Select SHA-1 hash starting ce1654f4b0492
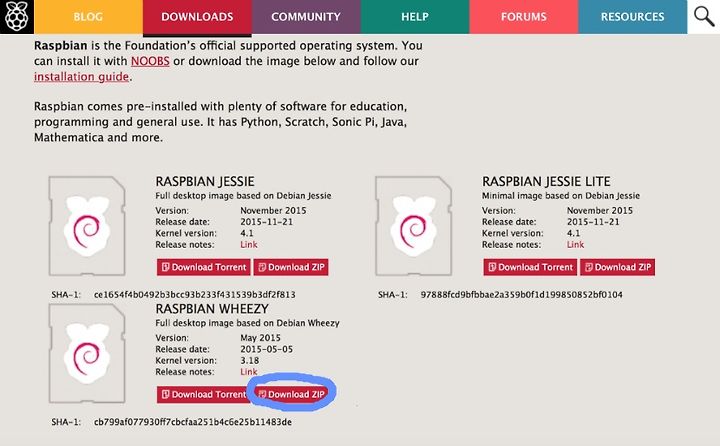This screenshot has height=446, width=720. click(195, 294)
